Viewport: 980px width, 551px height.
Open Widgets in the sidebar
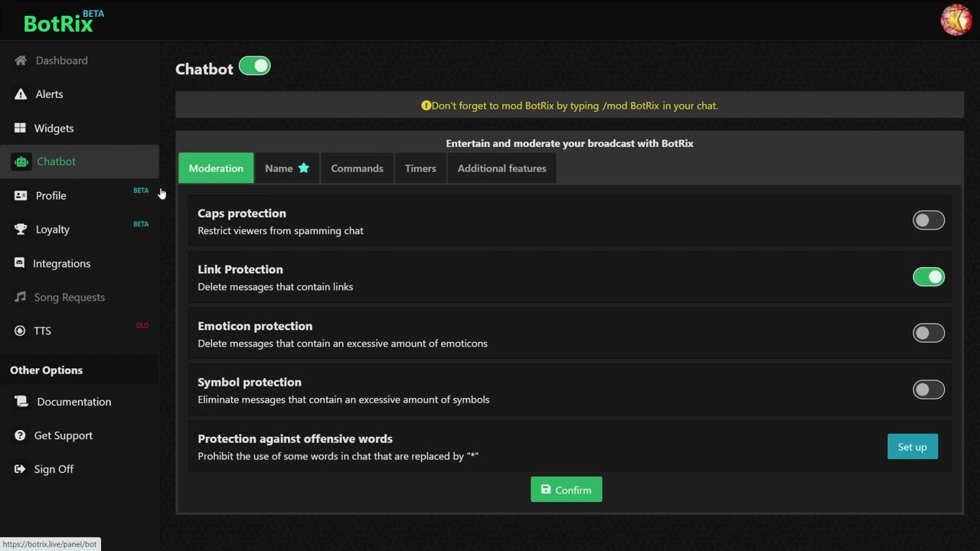[54, 128]
